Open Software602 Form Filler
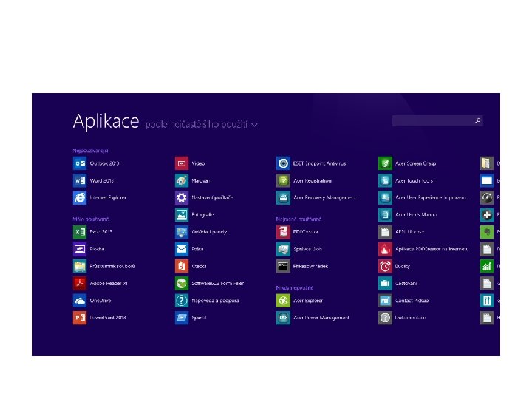 209,283
